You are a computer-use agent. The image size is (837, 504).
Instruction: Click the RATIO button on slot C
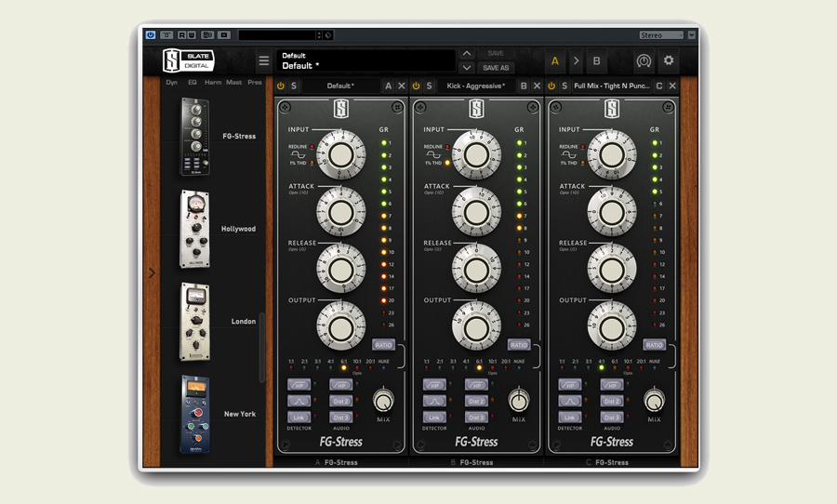coord(655,345)
